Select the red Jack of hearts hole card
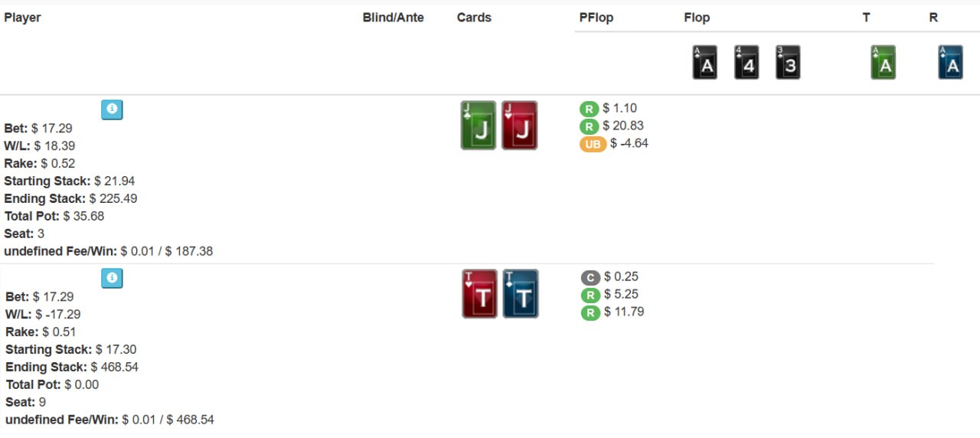This screenshot has height=438, width=980. [520, 126]
